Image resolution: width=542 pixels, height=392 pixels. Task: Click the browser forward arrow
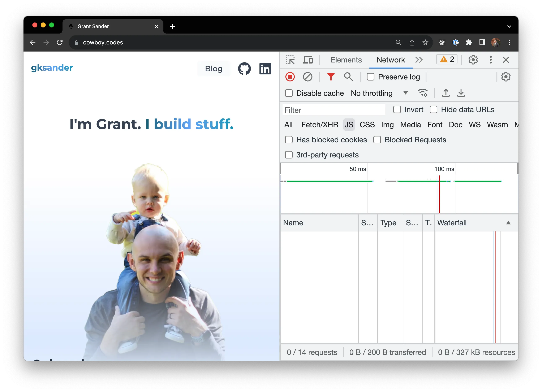tap(46, 42)
